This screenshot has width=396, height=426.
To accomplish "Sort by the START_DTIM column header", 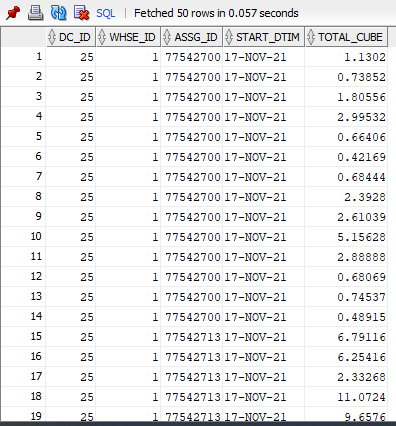I will tap(264, 37).
